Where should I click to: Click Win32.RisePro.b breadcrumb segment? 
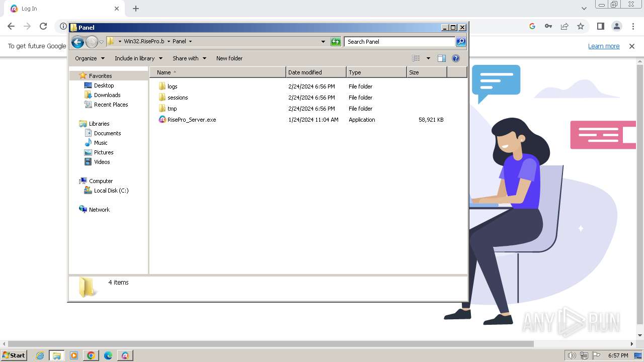coord(144,42)
